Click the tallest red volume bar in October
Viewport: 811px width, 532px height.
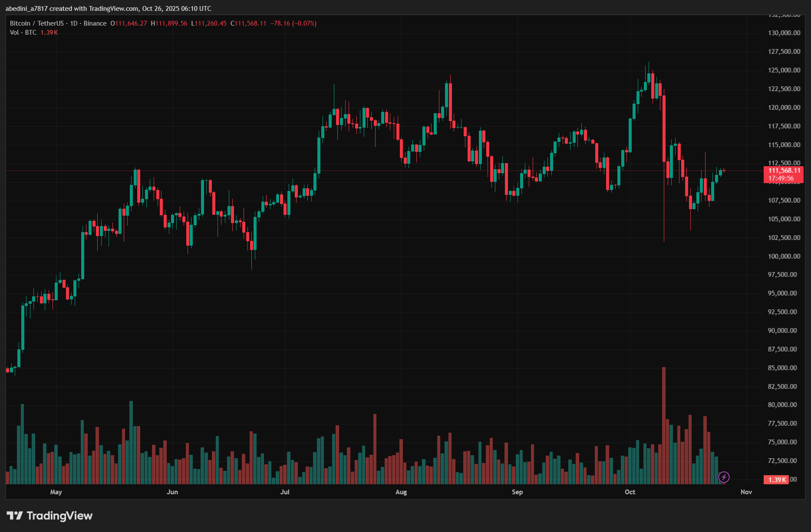tap(664, 425)
